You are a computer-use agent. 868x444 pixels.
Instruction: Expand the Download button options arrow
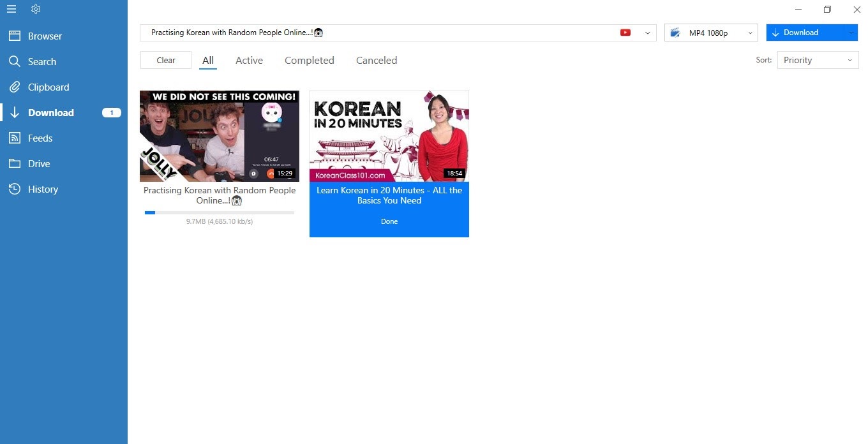[851, 33]
